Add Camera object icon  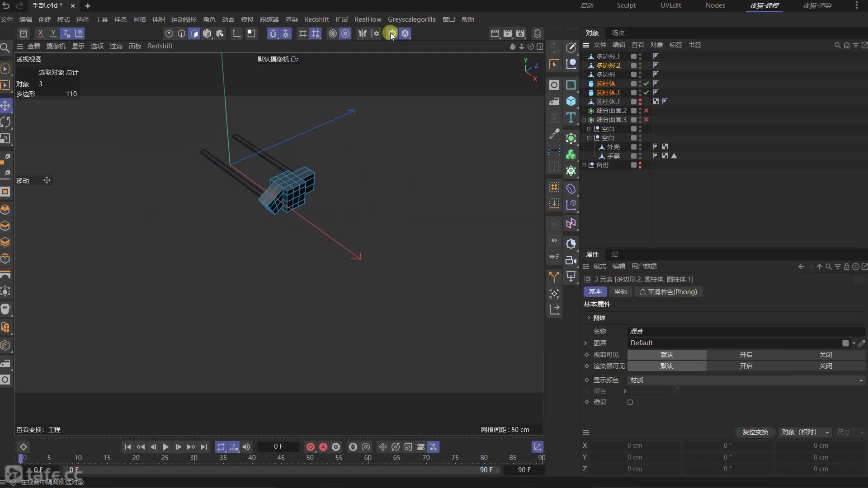tap(571, 260)
